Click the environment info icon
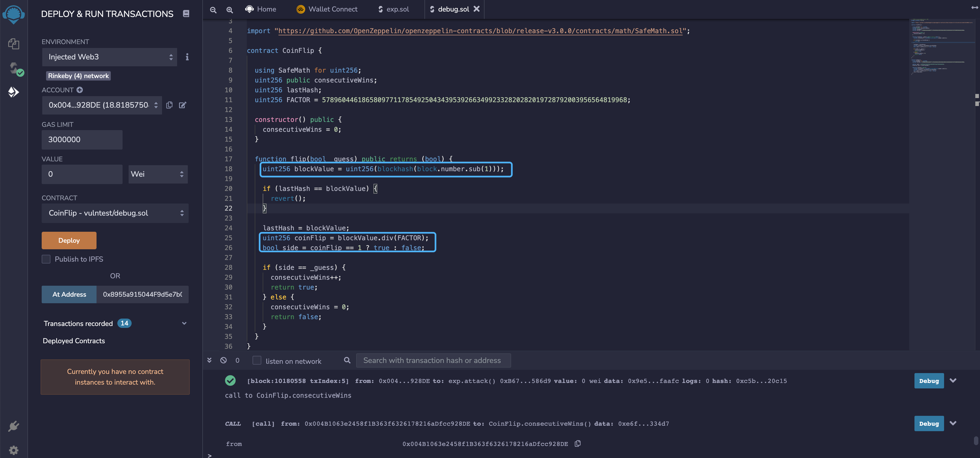The height and width of the screenshot is (458, 980). [187, 57]
